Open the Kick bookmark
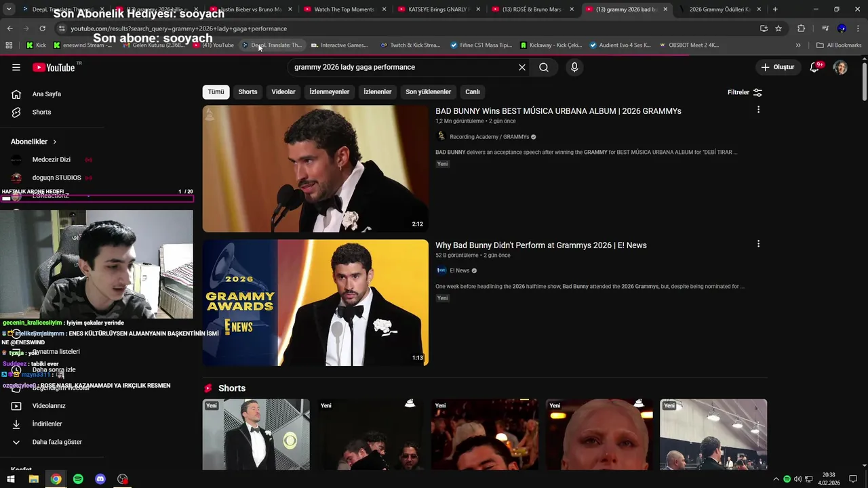 coord(36,45)
